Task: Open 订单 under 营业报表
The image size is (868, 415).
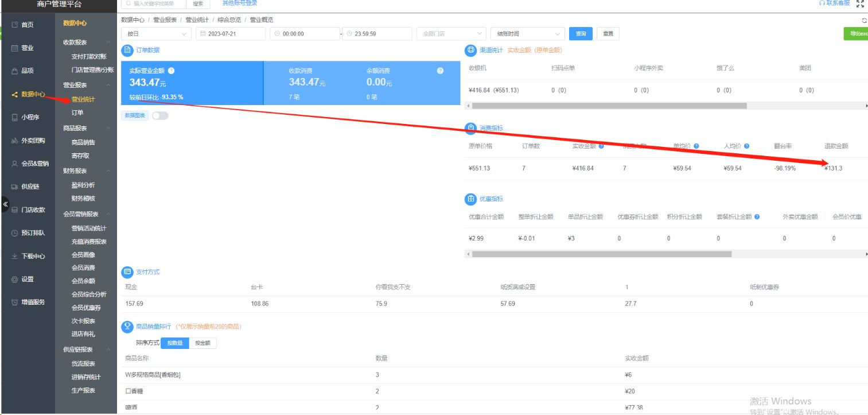Action: (77, 113)
